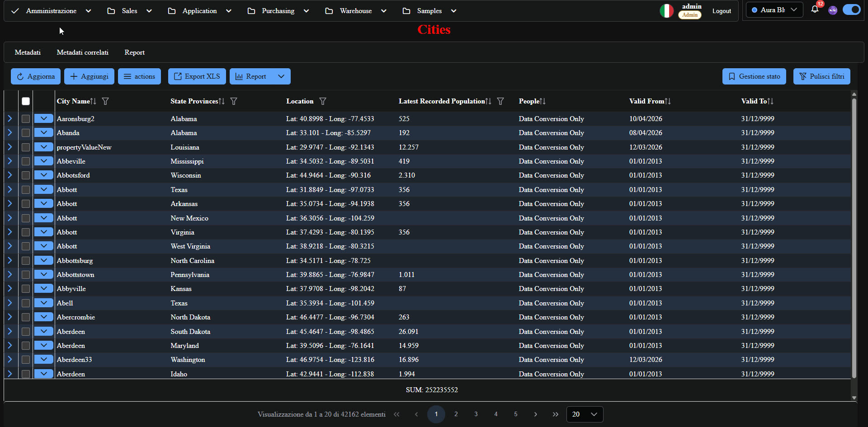Click the Logout link
Viewport: 868px width, 427px height.
pos(722,11)
